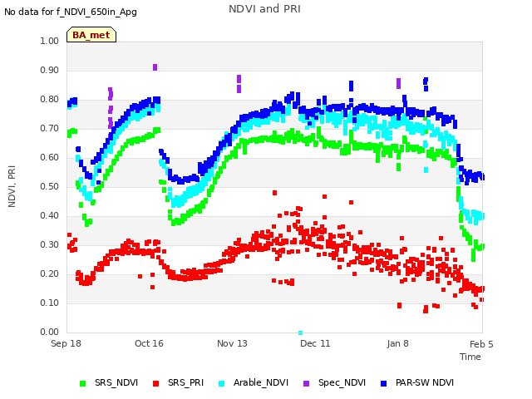Image resolution: width=532 pixels, height=399 pixels.
Task: Click the 0.80 y-axis tick label
Action: (50, 100)
